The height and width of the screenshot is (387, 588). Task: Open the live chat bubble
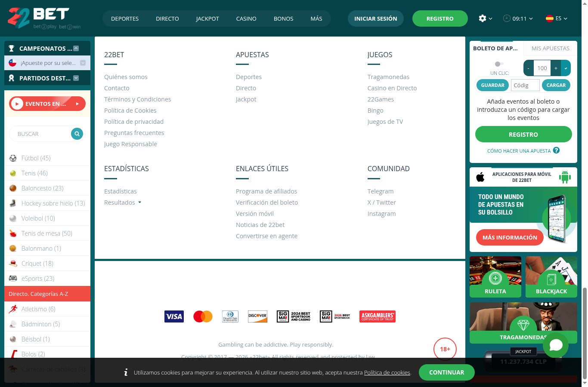coord(556,345)
